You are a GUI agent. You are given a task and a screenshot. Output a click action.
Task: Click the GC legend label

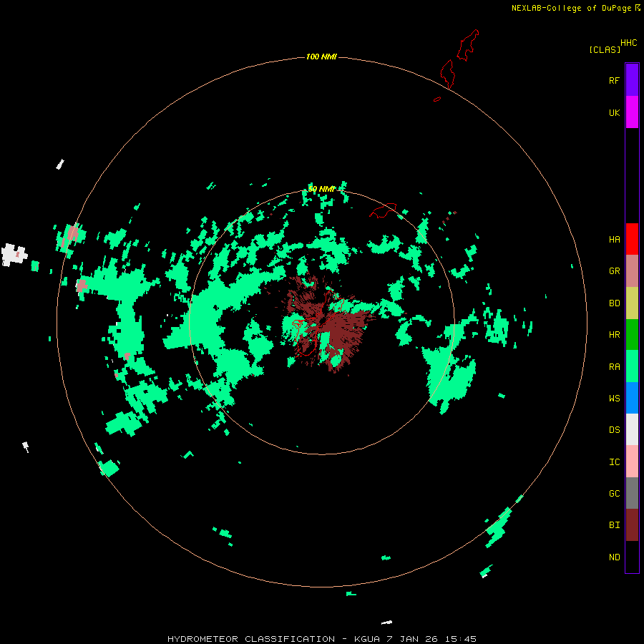point(614,494)
